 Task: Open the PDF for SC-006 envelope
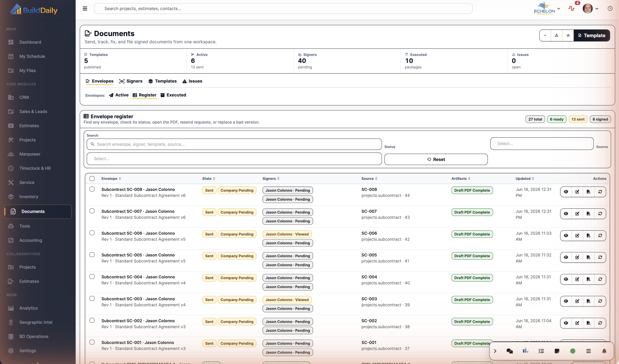tap(589, 236)
